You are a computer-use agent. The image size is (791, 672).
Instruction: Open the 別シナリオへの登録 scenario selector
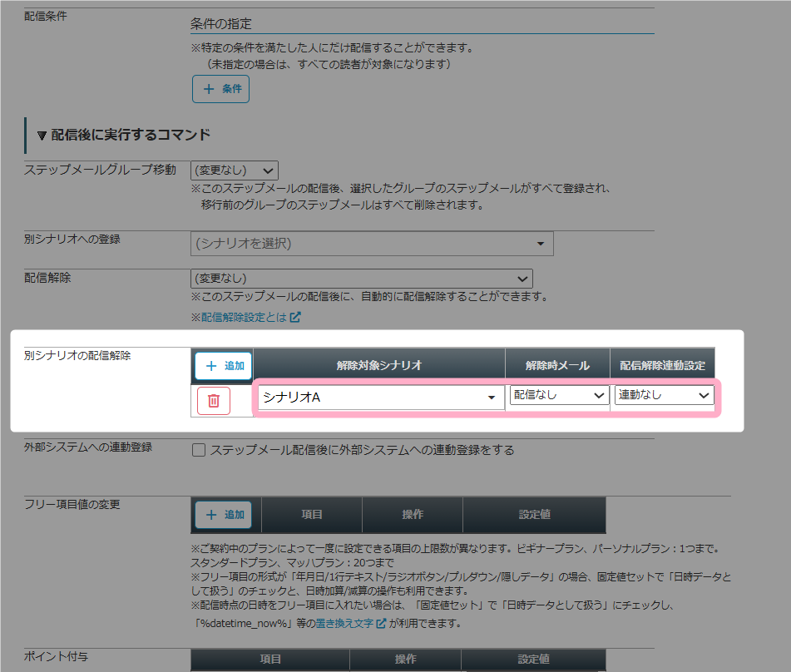371,244
